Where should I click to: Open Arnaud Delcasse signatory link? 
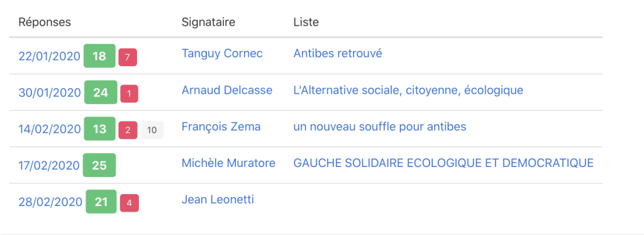pyautogui.click(x=227, y=89)
